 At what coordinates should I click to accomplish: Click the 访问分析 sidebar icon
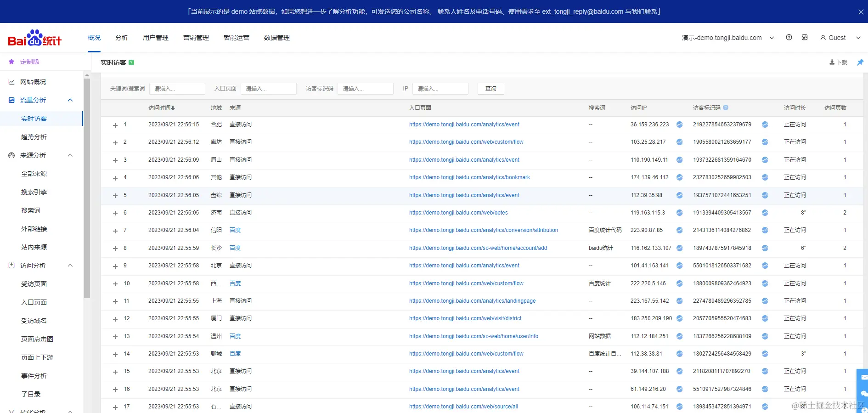pos(11,266)
